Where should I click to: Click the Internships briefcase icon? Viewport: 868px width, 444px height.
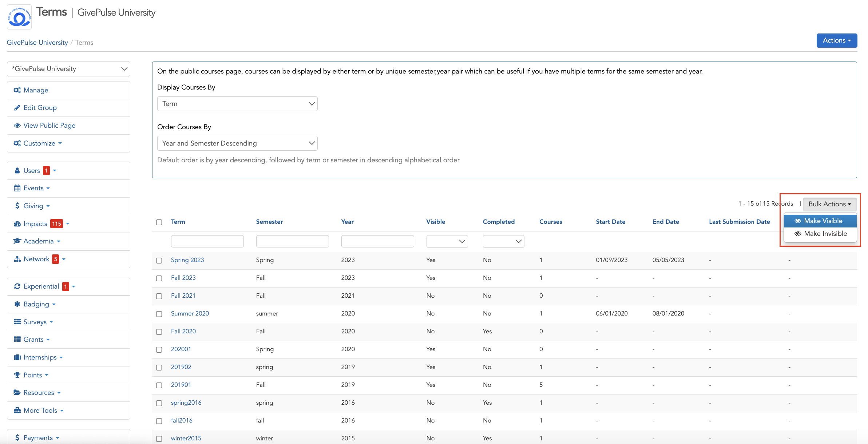17,357
